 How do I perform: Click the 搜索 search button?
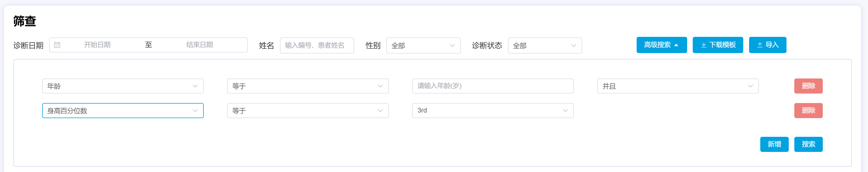point(808,144)
